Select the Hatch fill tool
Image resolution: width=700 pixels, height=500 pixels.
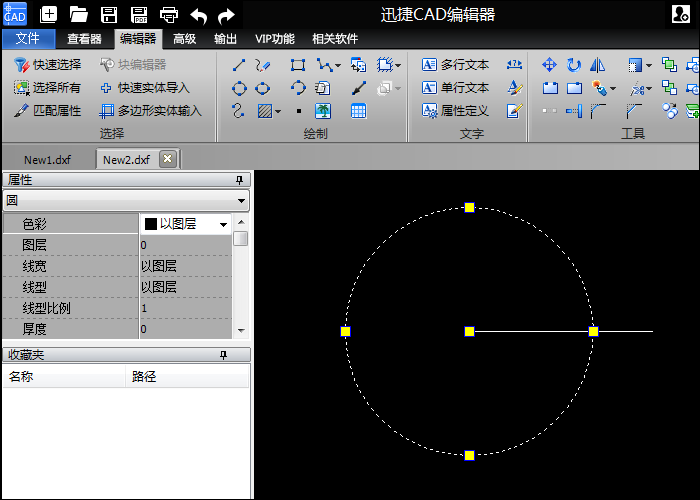pyautogui.click(x=265, y=111)
